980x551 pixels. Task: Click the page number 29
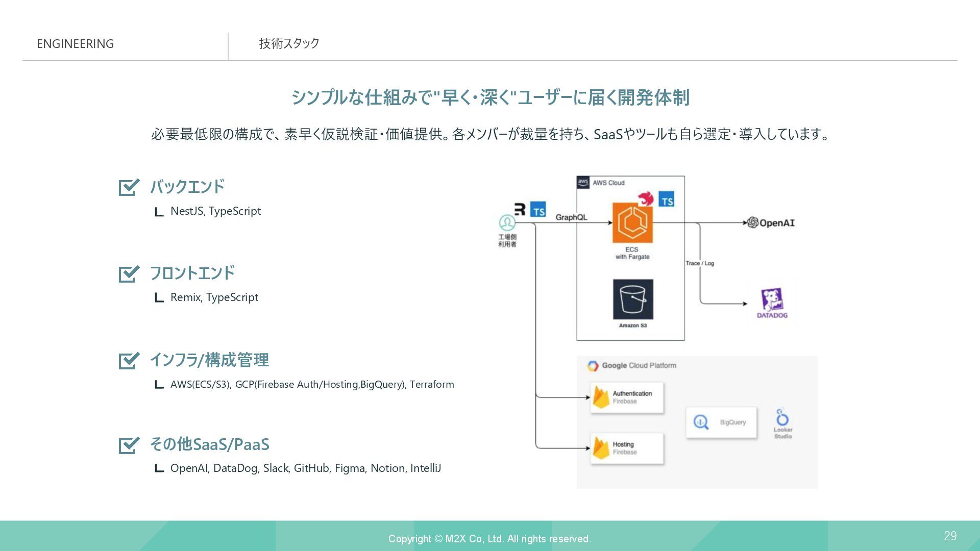click(950, 536)
